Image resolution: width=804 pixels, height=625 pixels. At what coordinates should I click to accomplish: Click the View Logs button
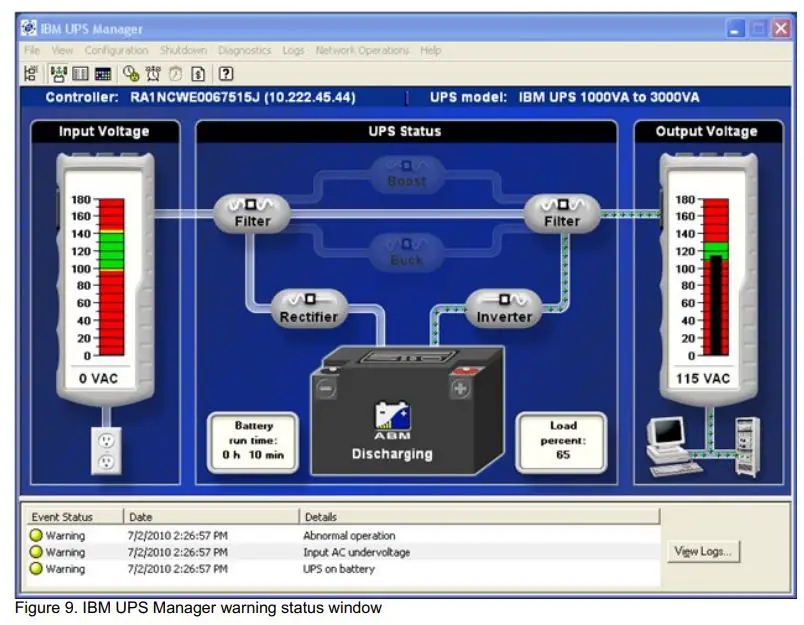(x=704, y=552)
